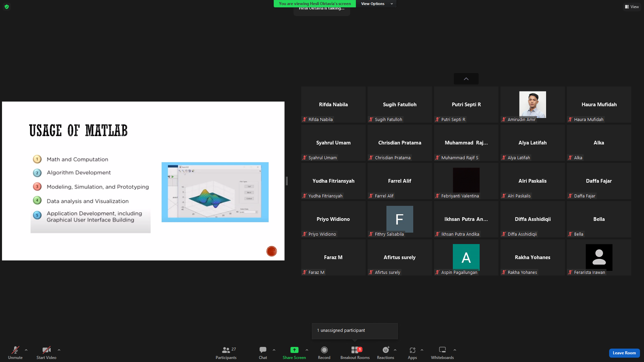This screenshot has height=362, width=644.
Task: Click Farrel Alif's participant tile
Action: (400, 181)
